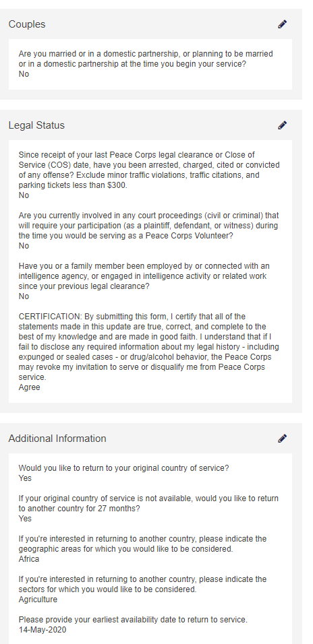Viewport: 313px width, 644px height.
Task: Click the intelligence agency question text
Action: tap(144, 276)
